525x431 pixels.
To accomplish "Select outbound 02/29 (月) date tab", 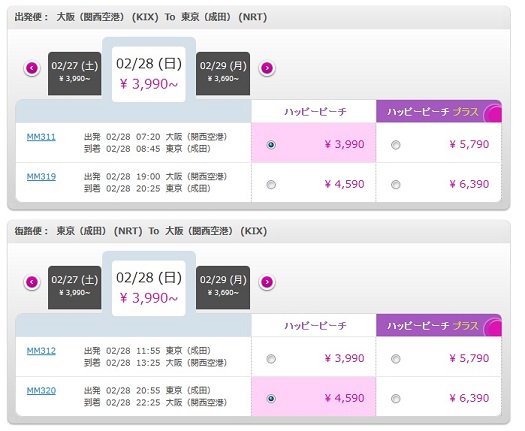I will (x=223, y=74).
